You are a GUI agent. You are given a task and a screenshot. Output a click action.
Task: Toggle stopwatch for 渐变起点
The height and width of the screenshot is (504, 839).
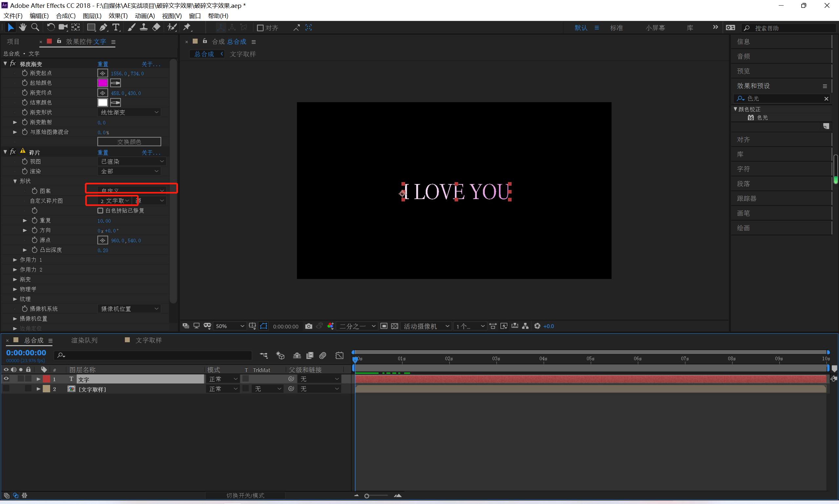25,73
